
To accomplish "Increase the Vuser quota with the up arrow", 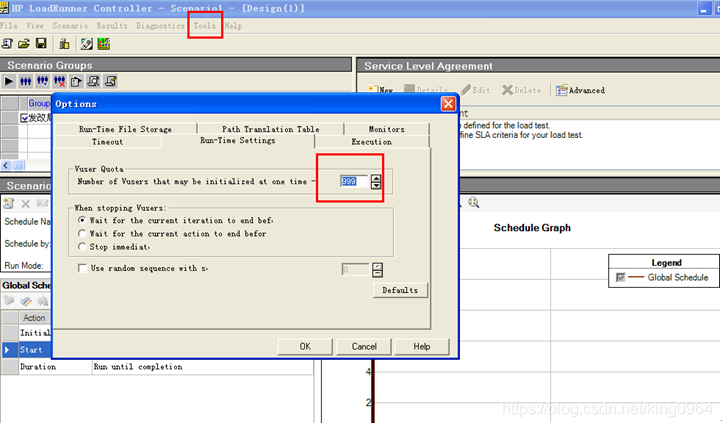I will pos(376,178).
